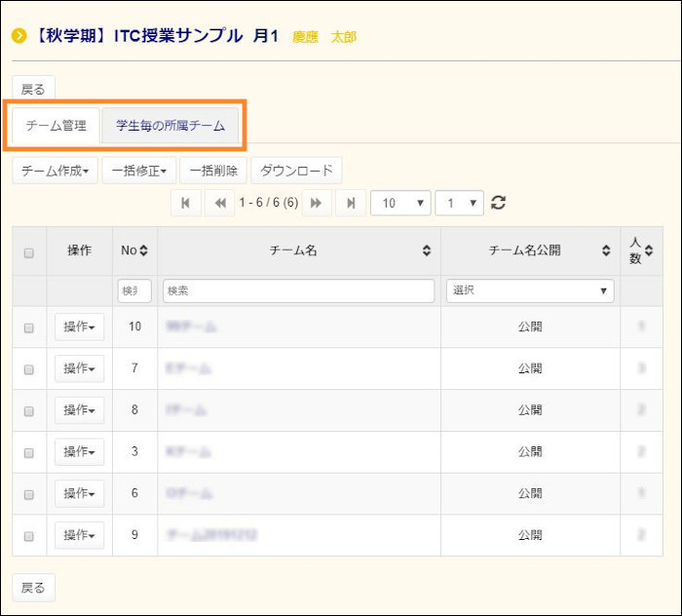Go to the next page of results
This screenshot has width=682, height=616.
tap(316, 203)
